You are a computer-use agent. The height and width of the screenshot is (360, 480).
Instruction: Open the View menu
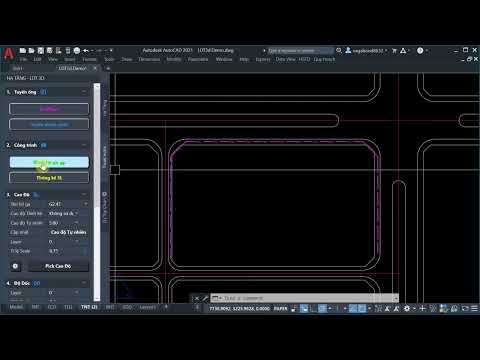[53, 59]
